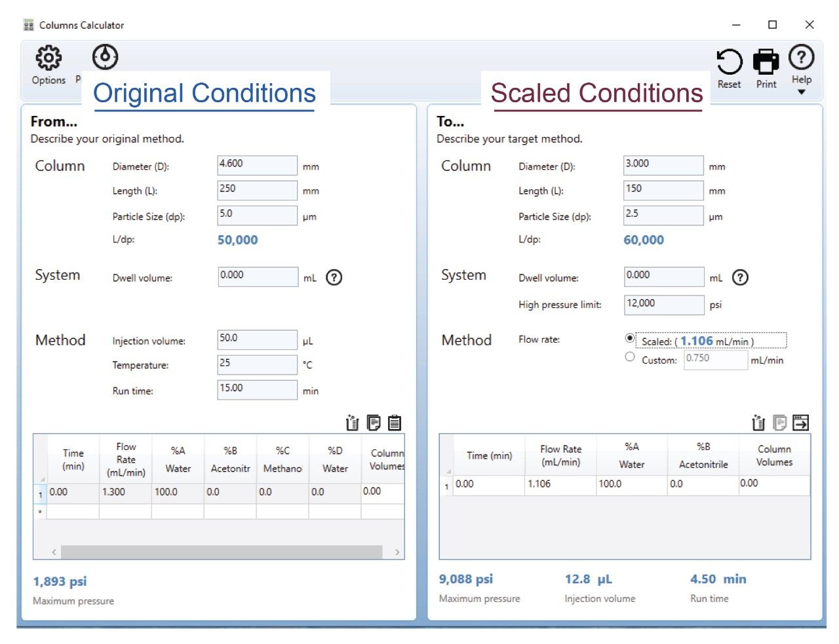Click original Particle Size field 5.0

click(x=258, y=215)
